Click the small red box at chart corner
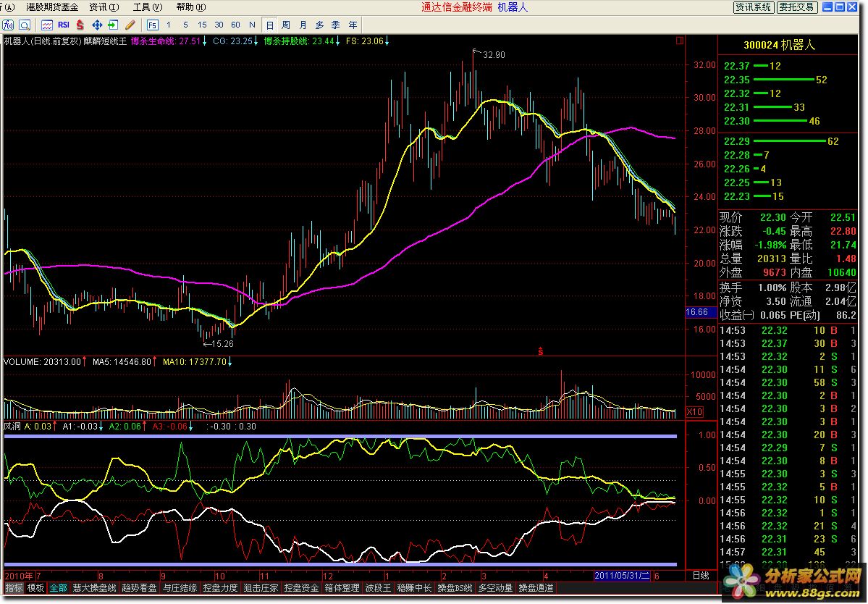 680,41
